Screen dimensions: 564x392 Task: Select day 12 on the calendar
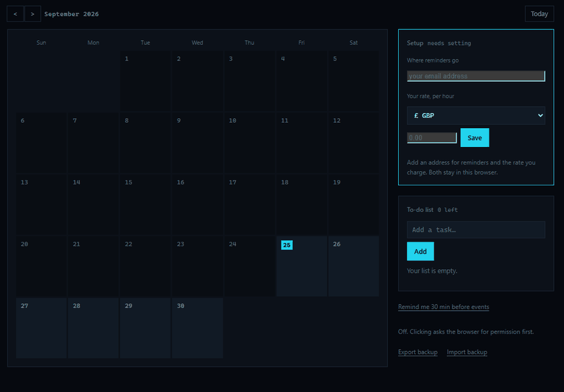click(x=354, y=143)
